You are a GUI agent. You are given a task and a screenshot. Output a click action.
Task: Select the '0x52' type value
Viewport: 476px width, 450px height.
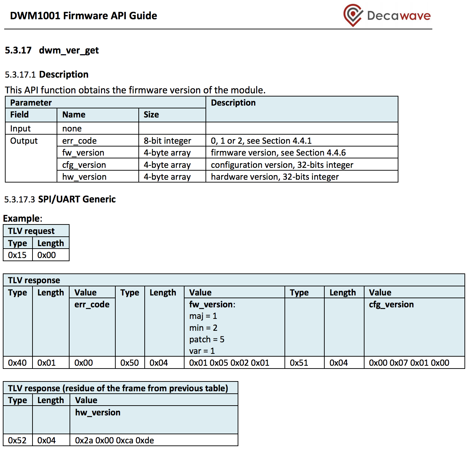17,441
